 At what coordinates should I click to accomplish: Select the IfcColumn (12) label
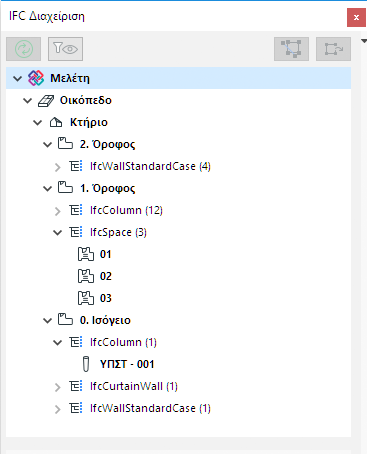(126, 210)
